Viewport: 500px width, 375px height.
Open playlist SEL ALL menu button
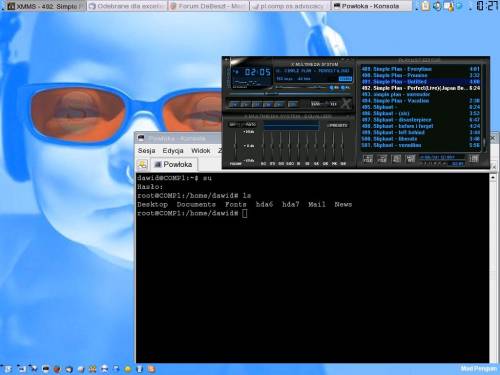coord(396,159)
